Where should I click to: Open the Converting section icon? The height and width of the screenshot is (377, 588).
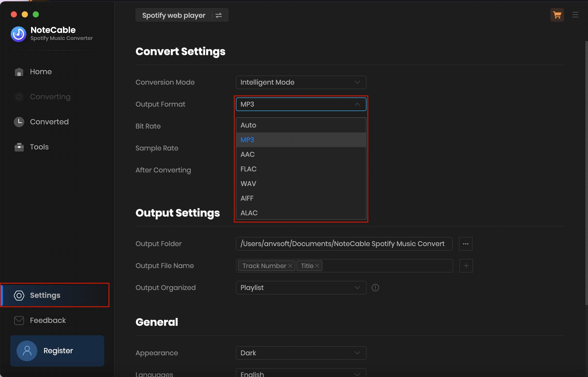(x=19, y=97)
